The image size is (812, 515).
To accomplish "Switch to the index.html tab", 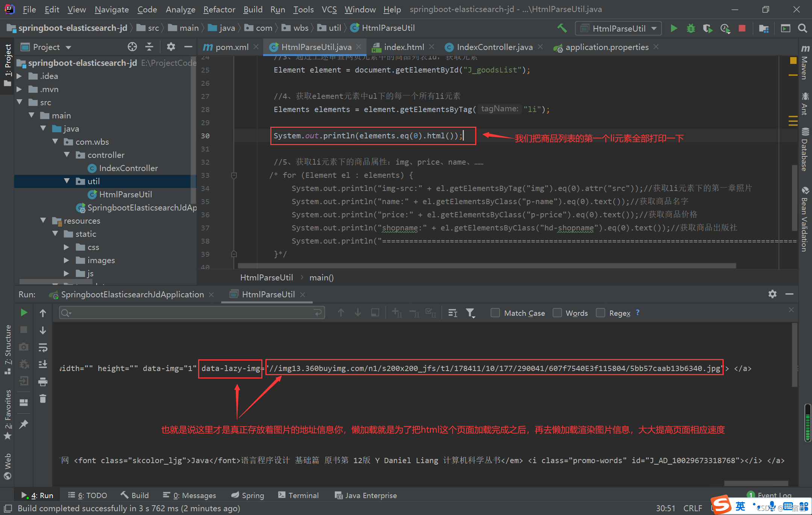I will (397, 47).
